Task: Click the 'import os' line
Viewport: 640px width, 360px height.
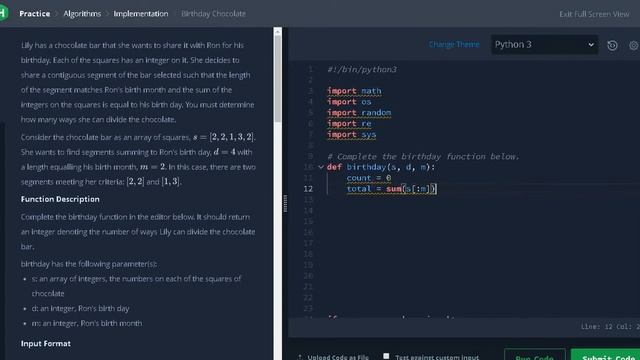Action: (x=349, y=102)
